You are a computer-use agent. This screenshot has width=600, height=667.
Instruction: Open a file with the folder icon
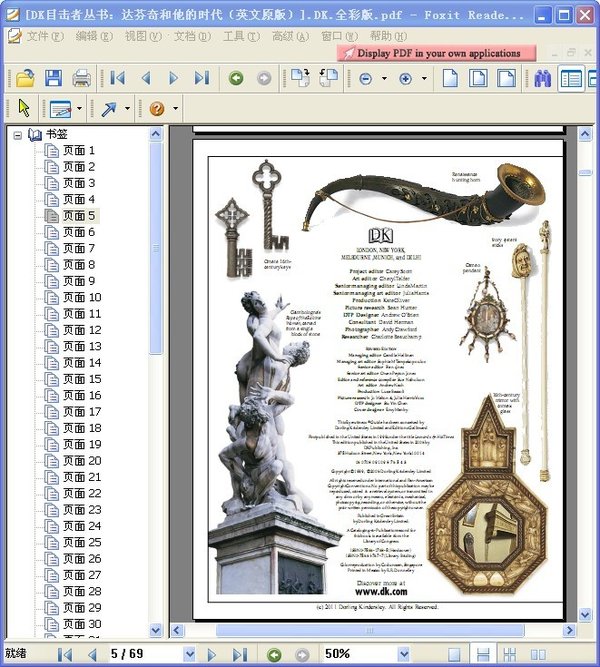(25, 78)
